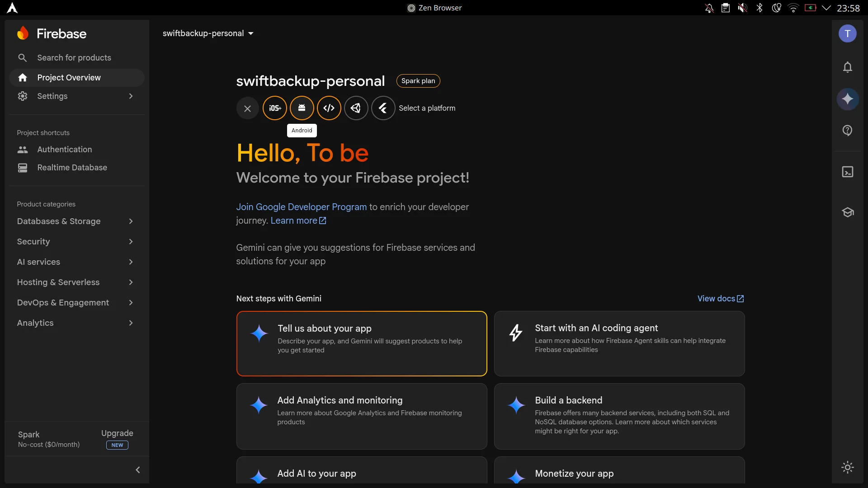Open the Wi-Fi network tray icon
Image resolution: width=868 pixels, height=488 pixels.
coord(793,8)
